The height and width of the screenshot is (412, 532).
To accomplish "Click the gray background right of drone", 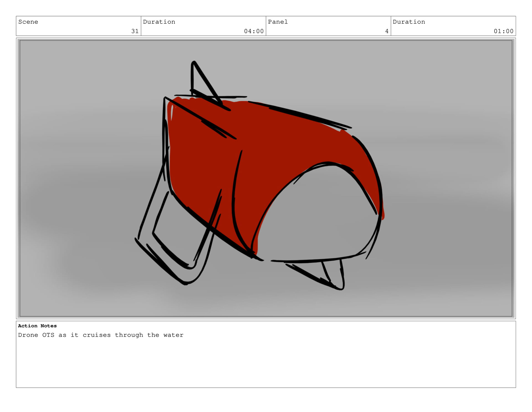I will [x=449, y=180].
